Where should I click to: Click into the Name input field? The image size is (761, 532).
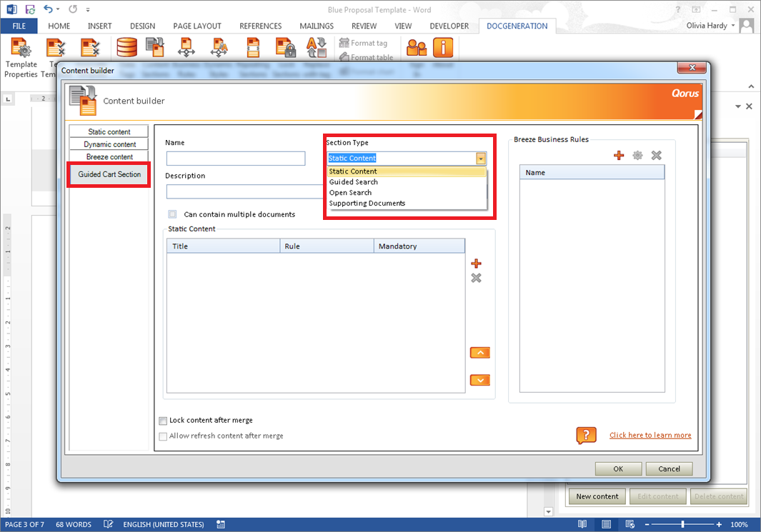236,159
